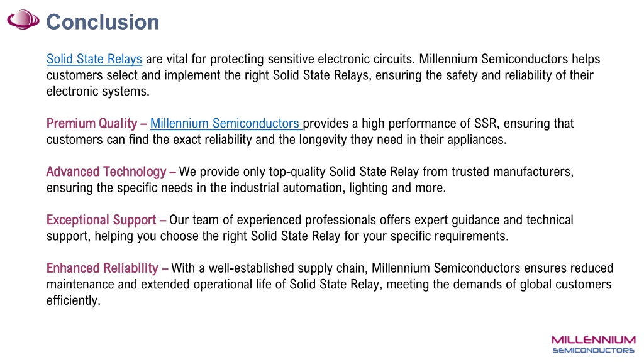The height and width of the screenshot is (362, 644).
Task: Click the Enhanced Reliability heading
Action: click(x=103, y=268)
